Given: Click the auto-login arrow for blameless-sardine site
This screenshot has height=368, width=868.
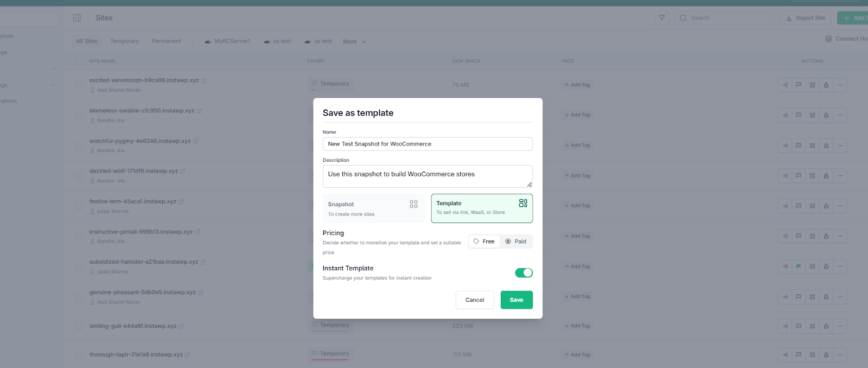Looking at the screenshot, I should [x=785, y=115].
